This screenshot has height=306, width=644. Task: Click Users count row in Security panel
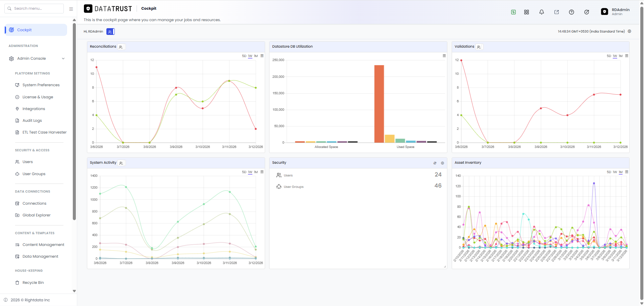(358, 175)
